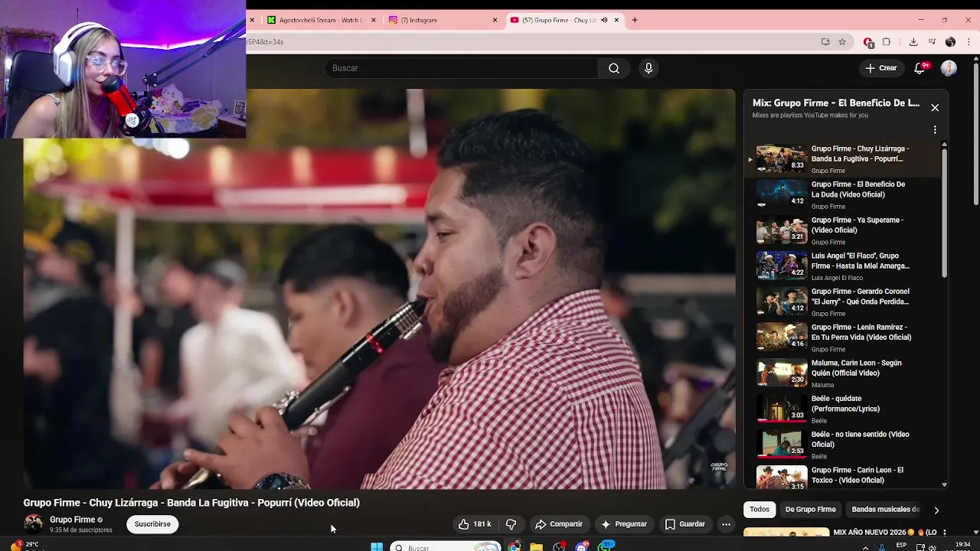
Task: Close the Instagram tab
Action: [495, 20]
